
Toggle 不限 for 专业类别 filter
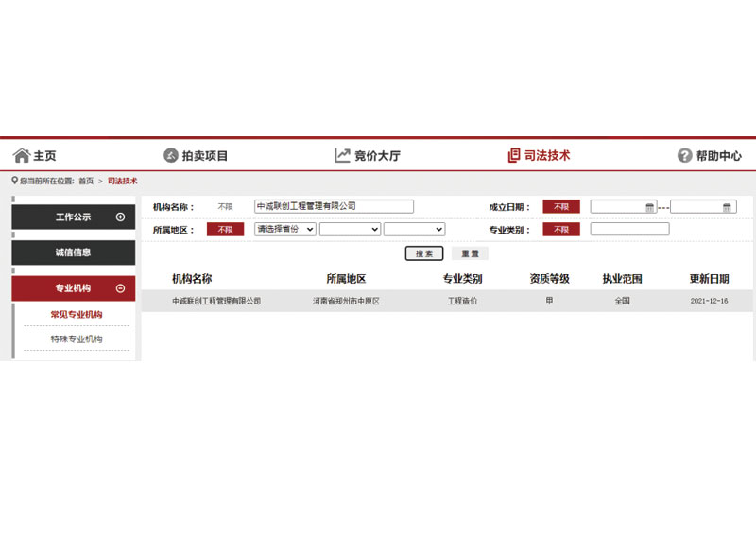pos(560,229)
